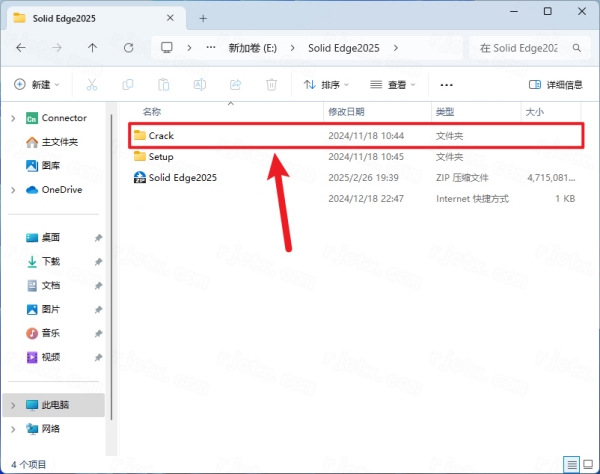
Task: Click the pin icon next to 文档
Action: (98, 286)
